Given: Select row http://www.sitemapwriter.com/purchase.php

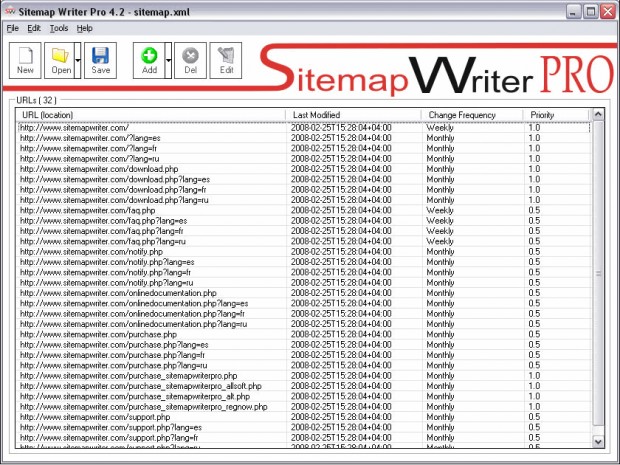Looking at the screenshot, I should [x=304, y=335].
